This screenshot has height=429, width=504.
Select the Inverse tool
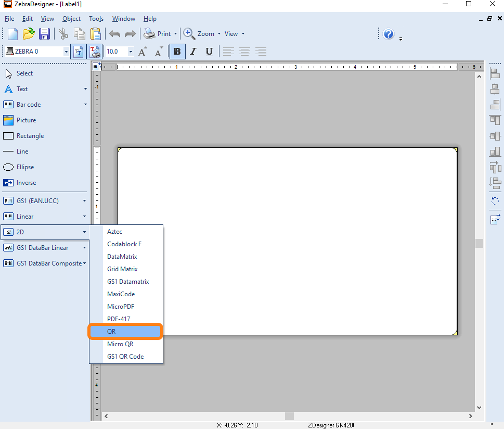click(x=26, y=183)
